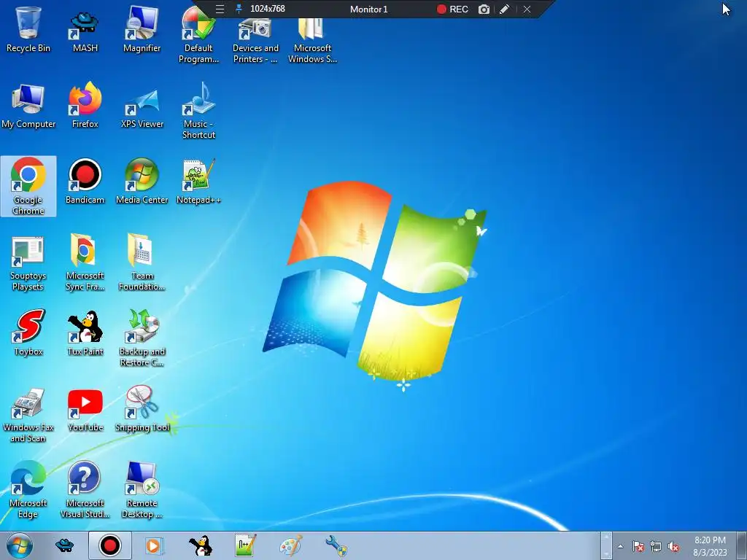Click the MASH icon in the taskbar

[64, 545]
